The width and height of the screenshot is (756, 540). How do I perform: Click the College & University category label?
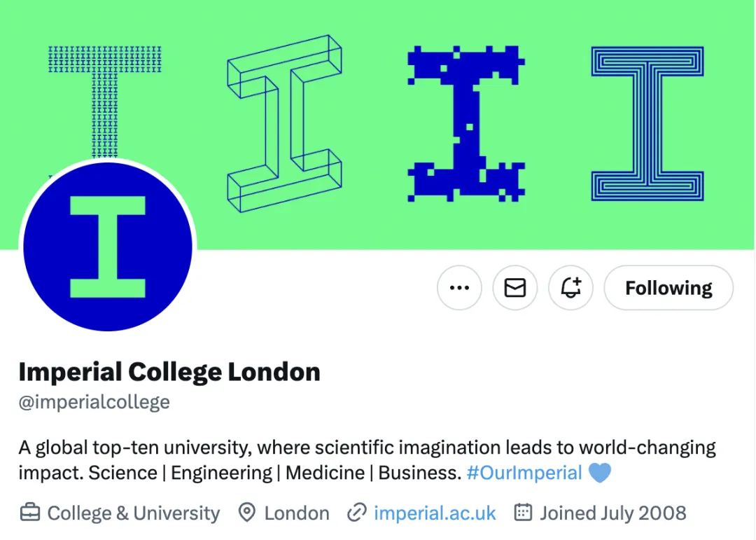133,513
